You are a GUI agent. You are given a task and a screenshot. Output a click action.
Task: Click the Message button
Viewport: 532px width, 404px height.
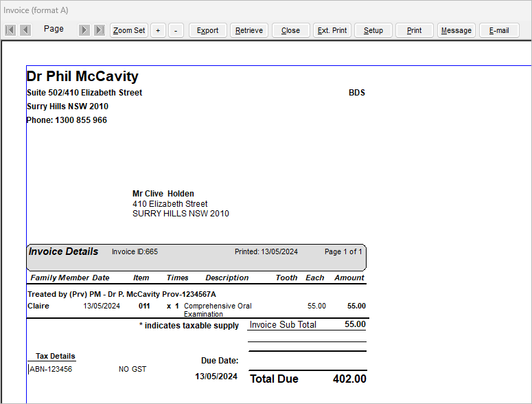click(x=456, y=30)
